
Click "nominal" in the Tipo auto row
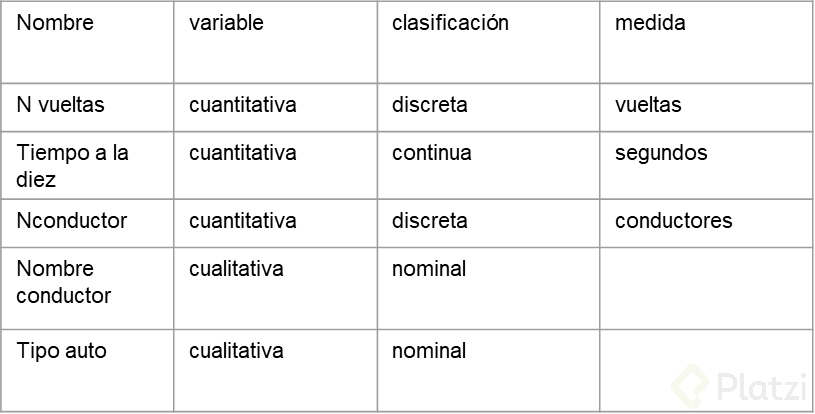point(428,351)
